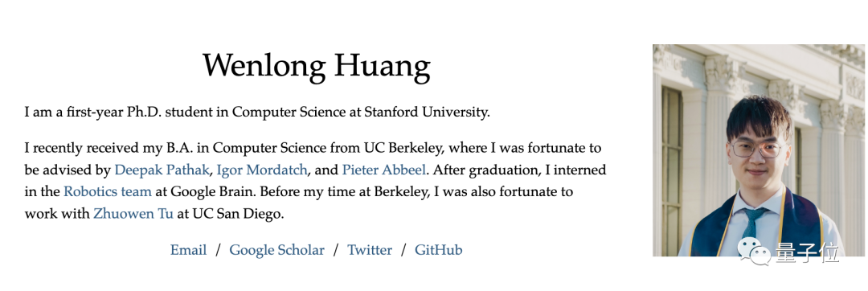The height and width of the screenshot is (291, 868).
Task: Click the words Computer Science in first sentence
Action: click(x=289, y=113)
